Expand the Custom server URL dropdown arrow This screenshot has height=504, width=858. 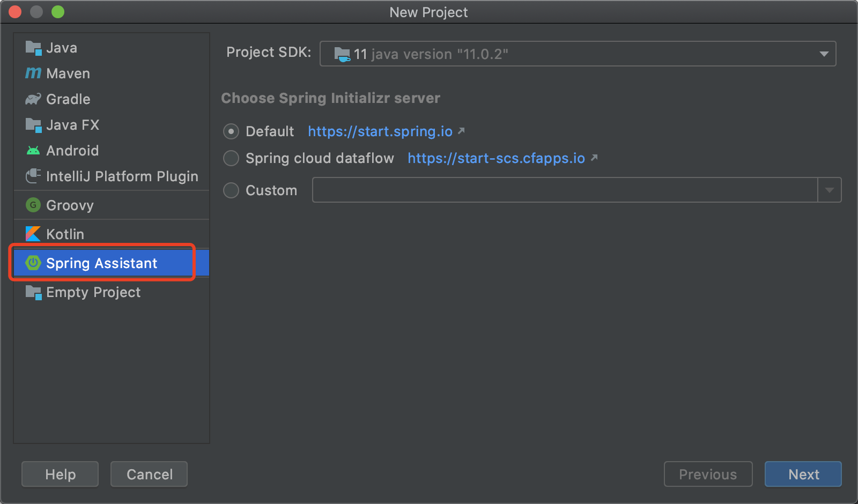[830, 190]
